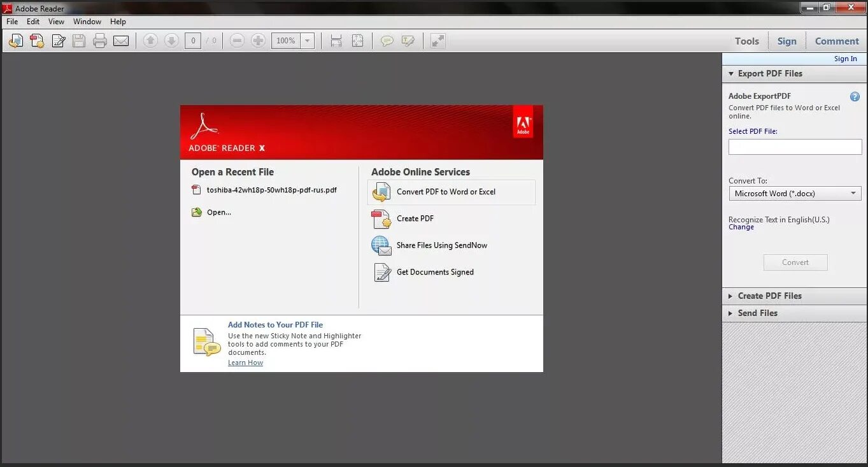The image size is (868, 467).
Task: Click Add Notes to Your PDF File heading
Action: (x=276, y=325)
